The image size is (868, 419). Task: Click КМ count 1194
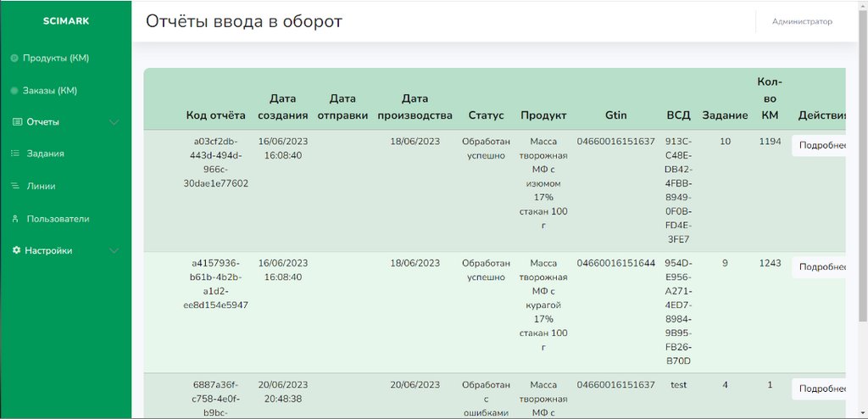click(x=770, y=142)
